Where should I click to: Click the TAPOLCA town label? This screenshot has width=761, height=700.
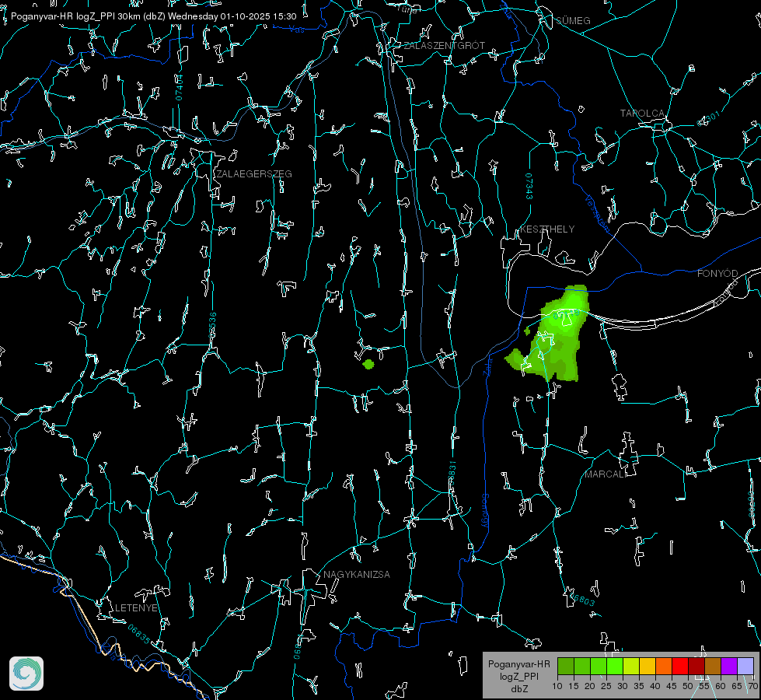[x=643, y=114]
